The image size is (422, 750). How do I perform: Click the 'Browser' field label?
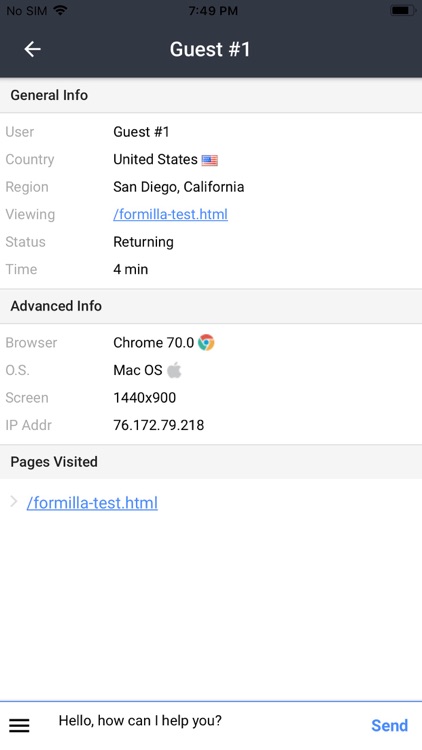pyautogui.click(x=31, y=342)
